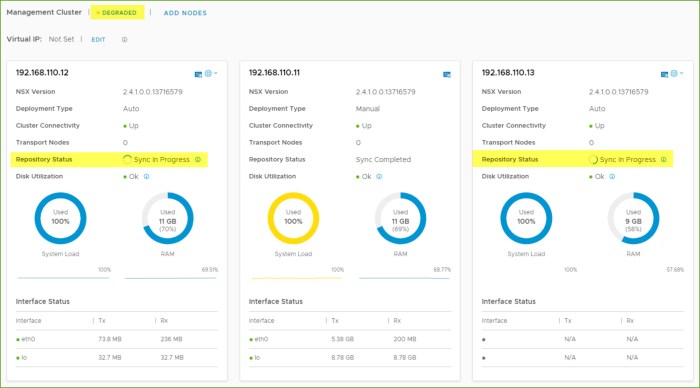The image size is (700, 388).
Task: Click the Interface column header on node 192.168.110.13
Action: (x=494, y=321)
